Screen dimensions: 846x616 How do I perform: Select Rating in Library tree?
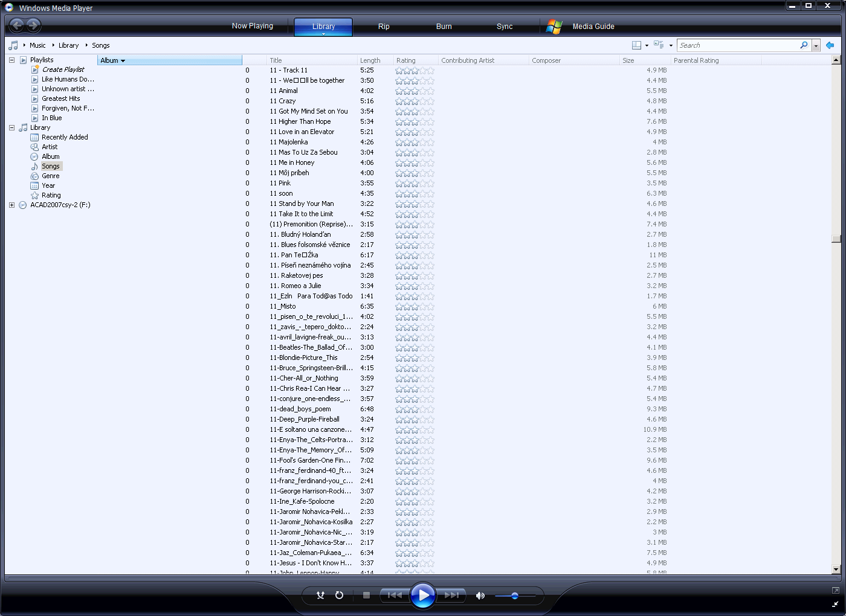point(51,195)
